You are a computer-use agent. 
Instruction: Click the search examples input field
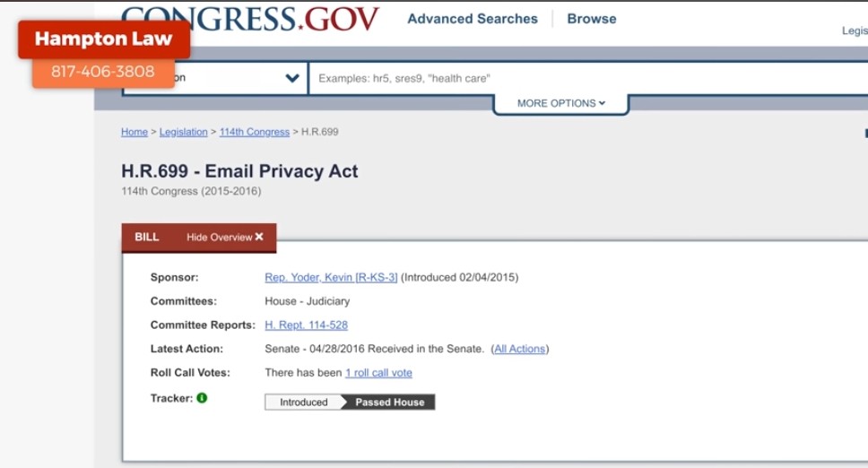pyautogui.click(x=583, y=79)
